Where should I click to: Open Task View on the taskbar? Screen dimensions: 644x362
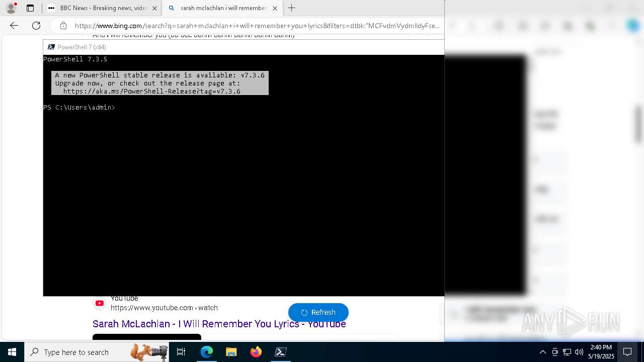click(181, 352)
